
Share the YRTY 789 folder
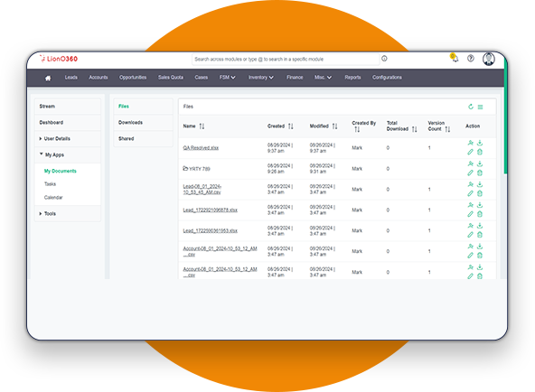(471, 163)
